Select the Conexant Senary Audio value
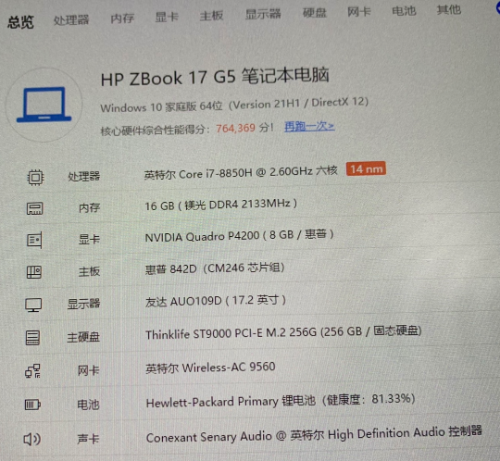500x461 pixels. click(314, 435)
